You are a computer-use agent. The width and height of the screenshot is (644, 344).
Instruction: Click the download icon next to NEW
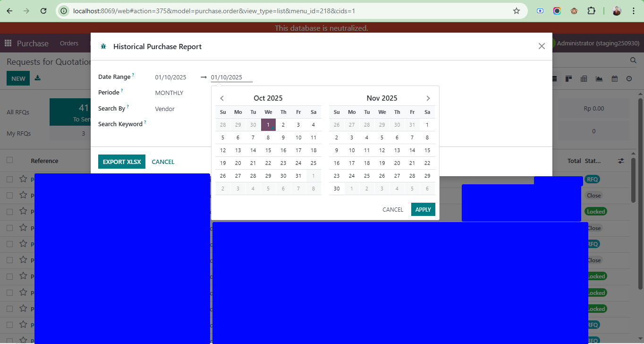click(38, 78)
